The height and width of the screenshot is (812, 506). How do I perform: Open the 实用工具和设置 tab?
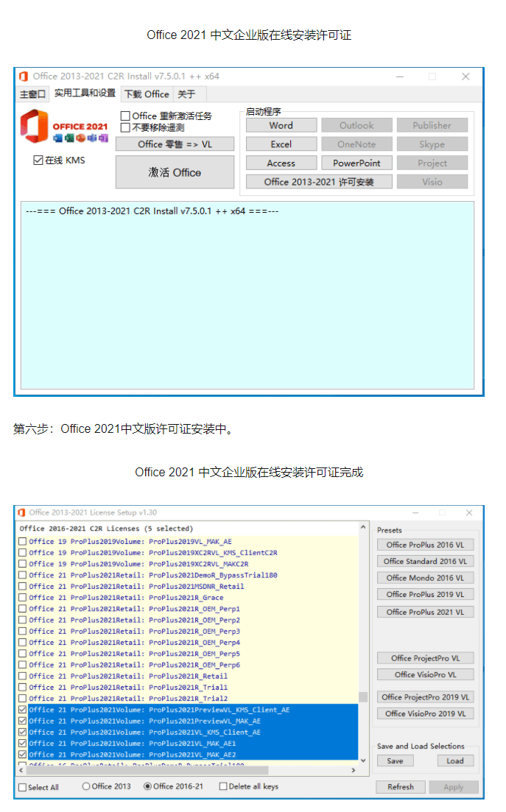(85, 93)
